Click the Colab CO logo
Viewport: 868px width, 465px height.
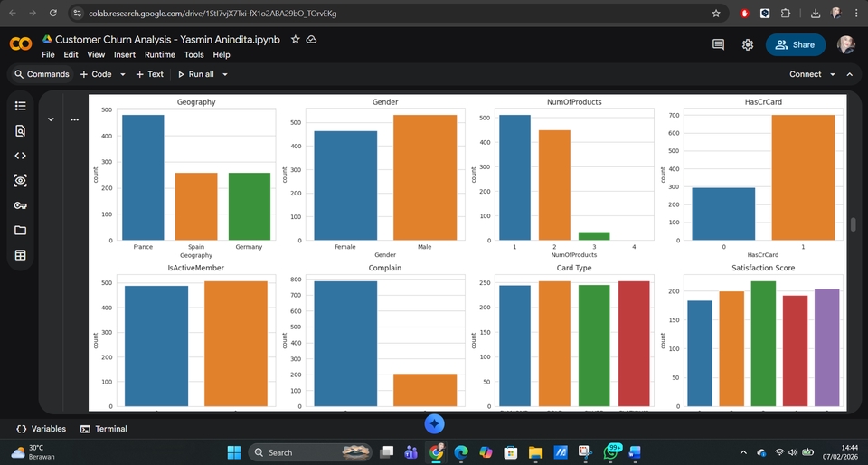(21, 43)
